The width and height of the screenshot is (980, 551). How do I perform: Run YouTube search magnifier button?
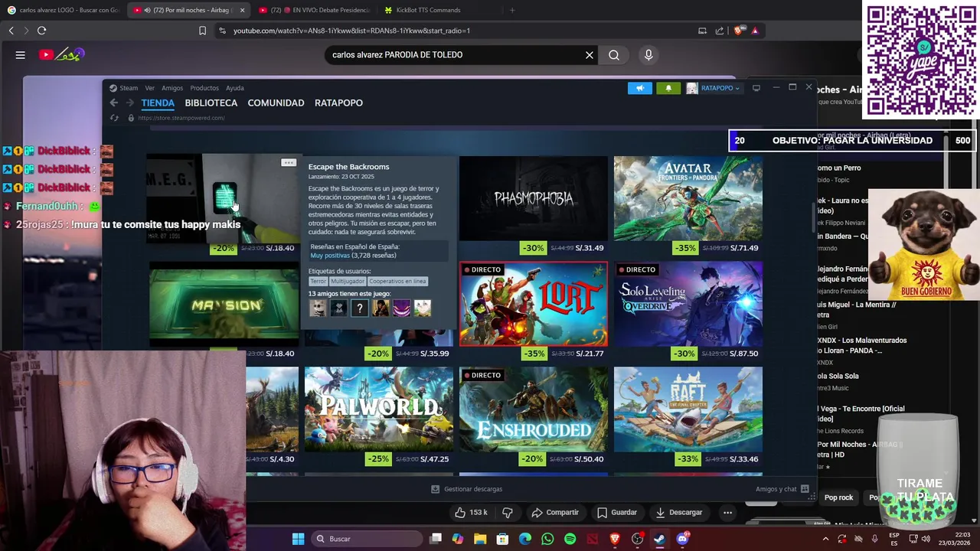click(614, 55)
